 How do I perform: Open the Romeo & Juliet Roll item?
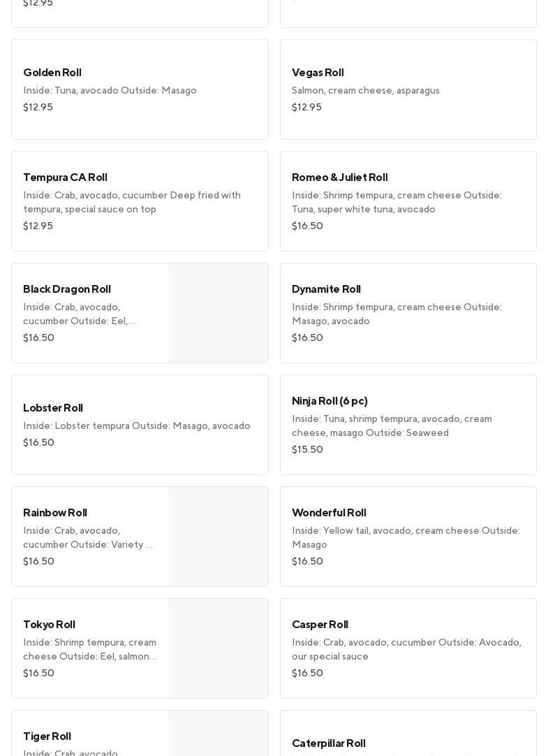pos(408,201)
